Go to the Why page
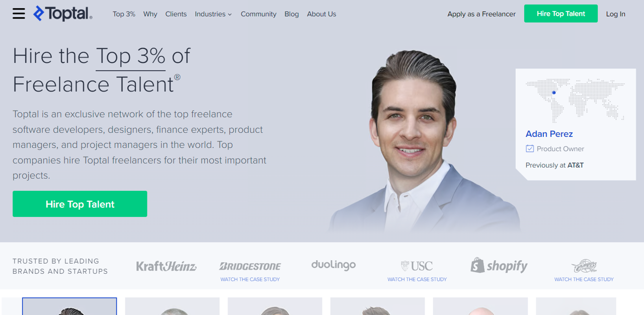This screenshot has width=644, height=315. [150, 14]
